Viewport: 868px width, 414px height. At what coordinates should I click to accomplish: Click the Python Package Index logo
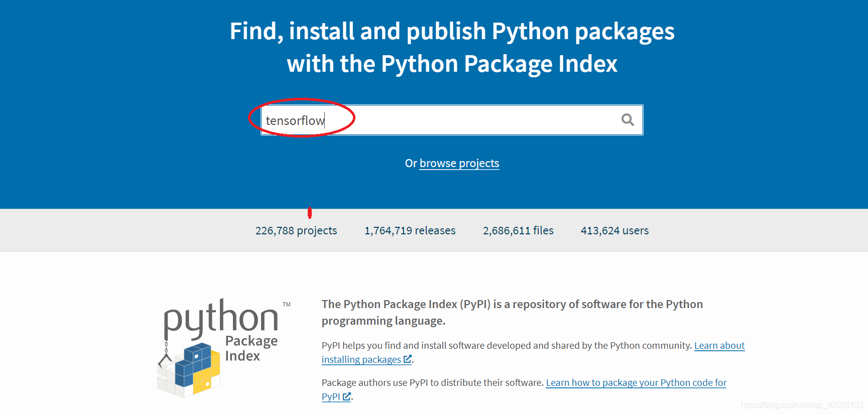coord(224,348)
